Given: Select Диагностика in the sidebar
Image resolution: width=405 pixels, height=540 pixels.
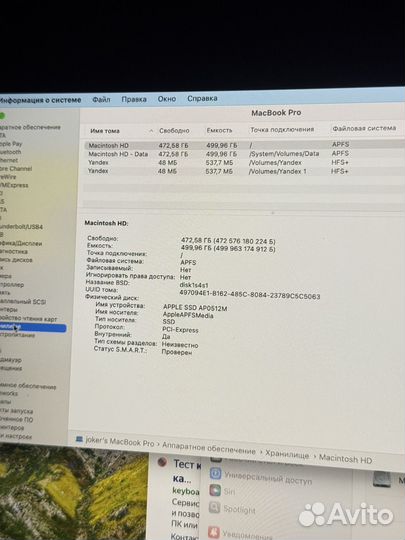Looking at the screenshot, I should coord(14,251).
